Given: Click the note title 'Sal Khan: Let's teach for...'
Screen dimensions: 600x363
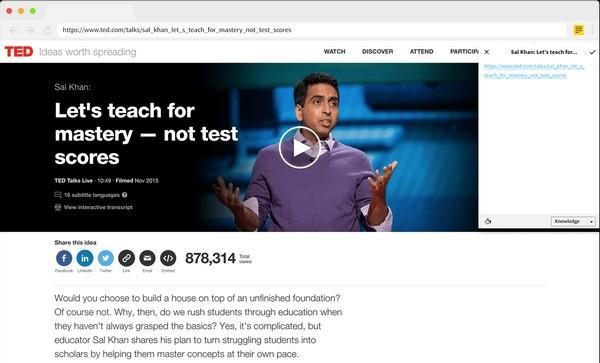Looking at the screenshot, I should (544, 52).
